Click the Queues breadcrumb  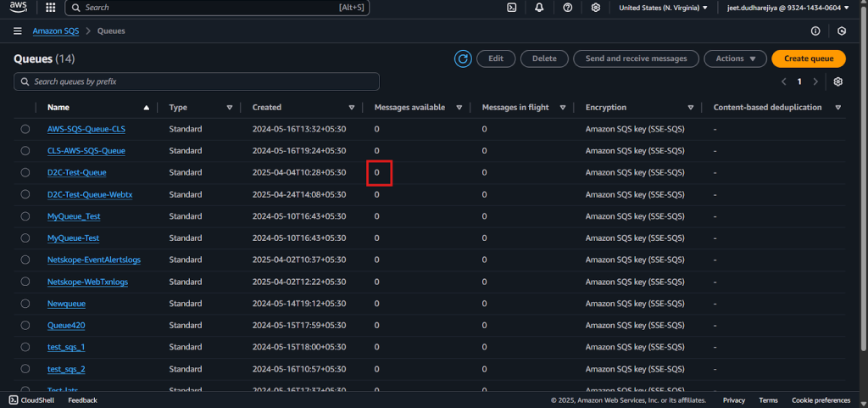[x=111, y=31]
